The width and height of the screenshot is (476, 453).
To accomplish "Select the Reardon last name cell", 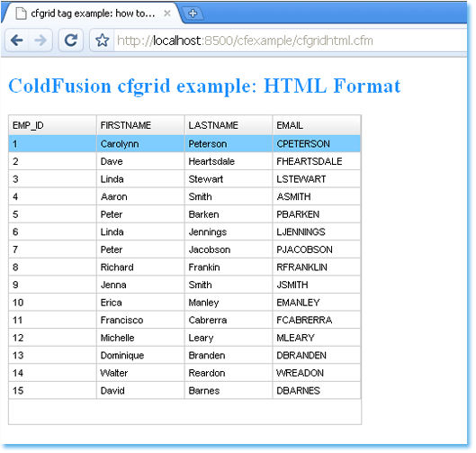I will (229, 373).
